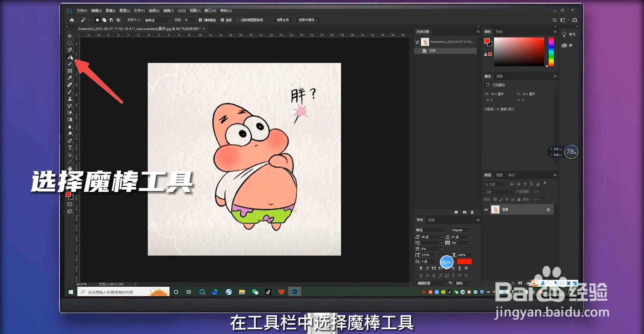
Task: Go to Photoshop home screen icon
Action: pos(72,20)
